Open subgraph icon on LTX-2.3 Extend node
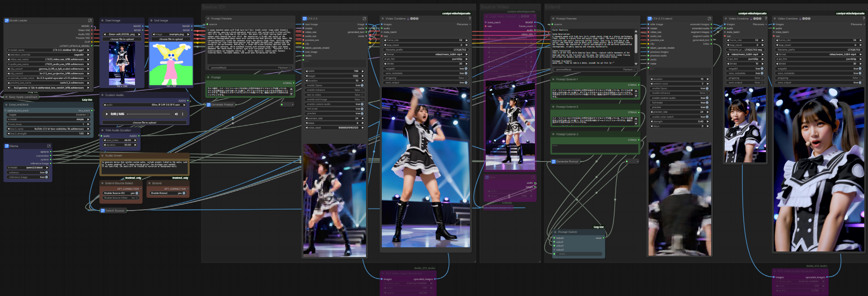The height and width of the screenshot is (296, 868). tap(709, 19)
